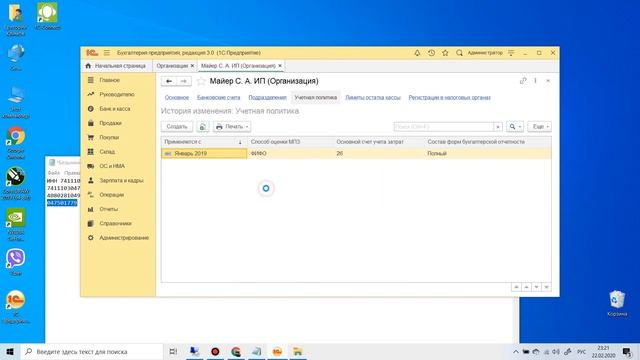Open the Администрирование section
The image size is (640, 360).
pyautogui.click(x=124, y=238)
